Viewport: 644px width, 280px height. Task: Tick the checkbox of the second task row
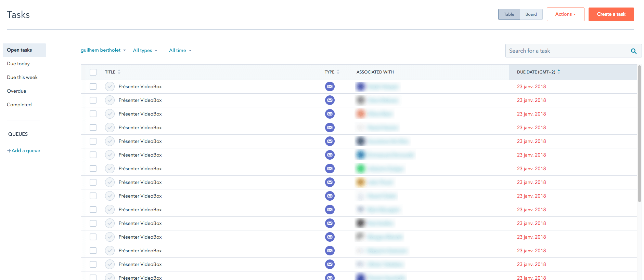coord(93,100)
